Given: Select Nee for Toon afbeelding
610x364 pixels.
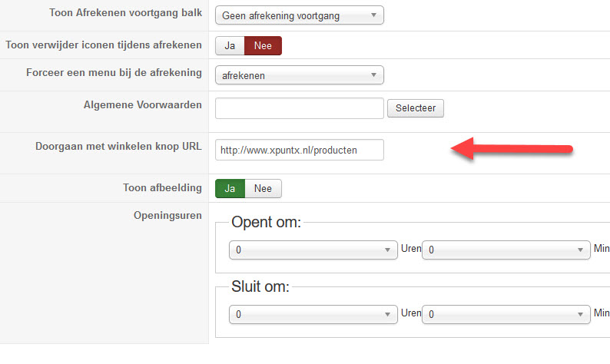Looking at the screenshot, I should coord(263,189).
